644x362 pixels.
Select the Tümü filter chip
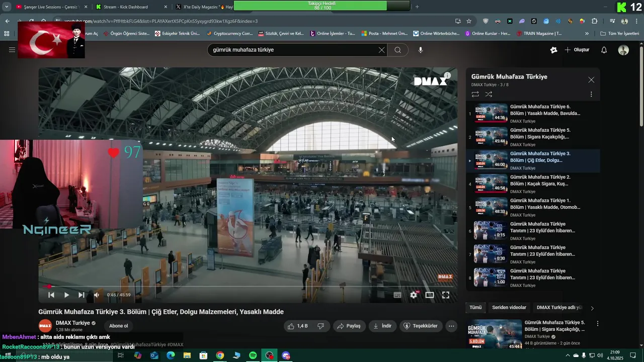point(475,308)
